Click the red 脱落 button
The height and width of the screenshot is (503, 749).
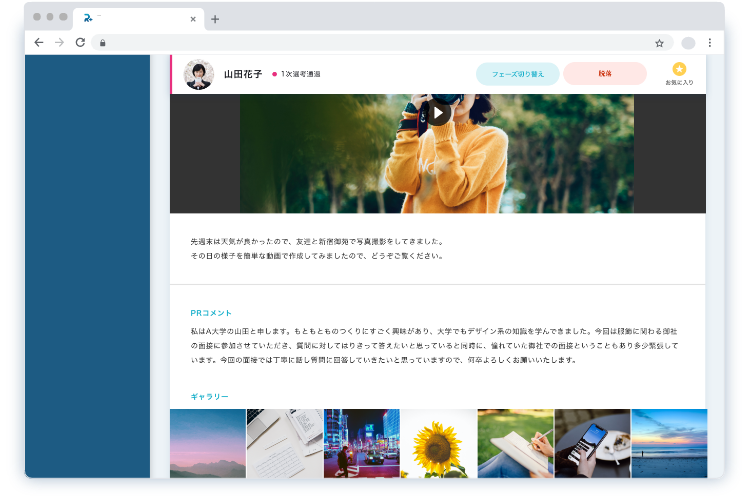pos(605,74)
